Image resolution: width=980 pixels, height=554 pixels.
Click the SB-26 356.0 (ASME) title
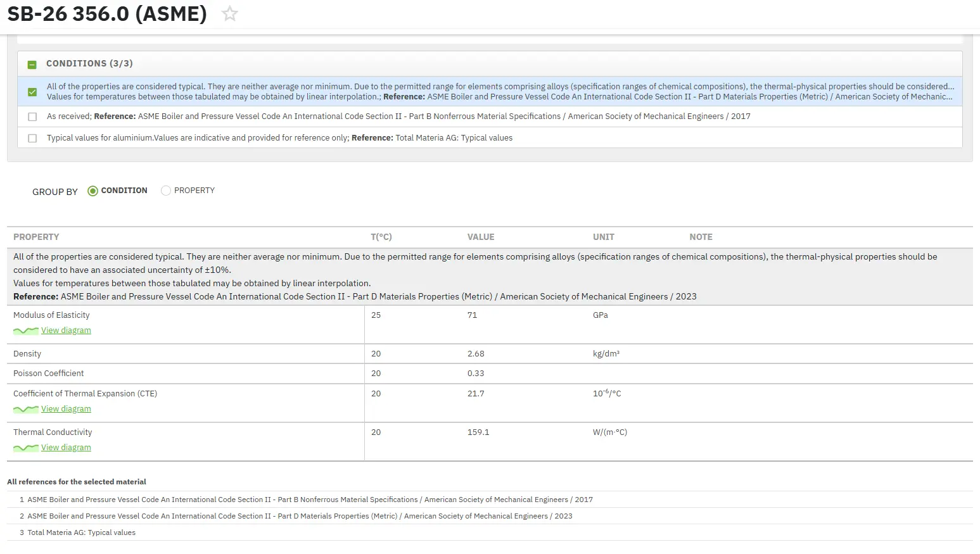[x=107, y=13]
